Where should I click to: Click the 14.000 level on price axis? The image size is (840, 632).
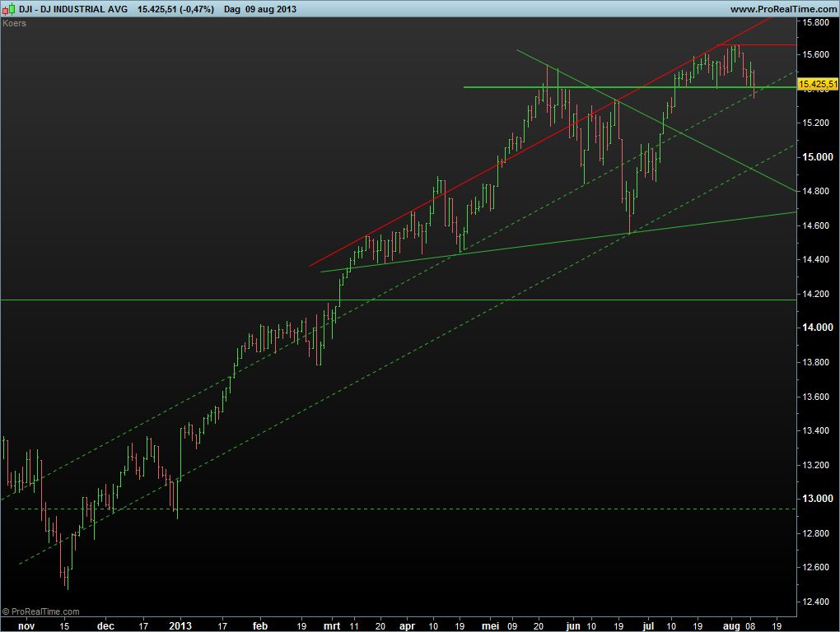coord(816,328)
